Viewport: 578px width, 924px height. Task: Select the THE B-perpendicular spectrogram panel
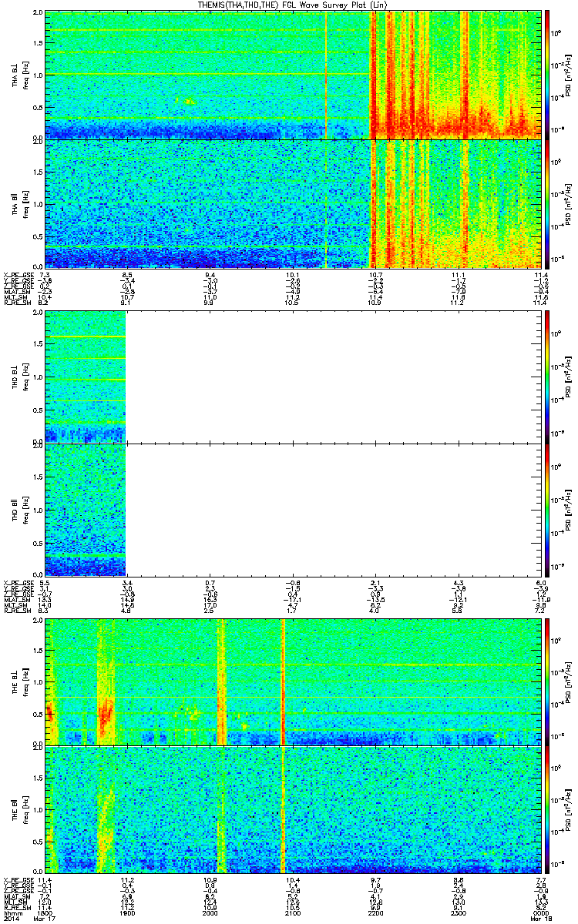coord(293,681)
